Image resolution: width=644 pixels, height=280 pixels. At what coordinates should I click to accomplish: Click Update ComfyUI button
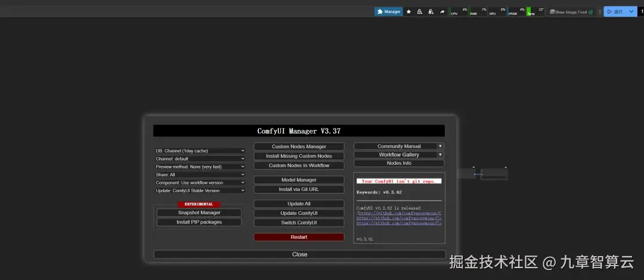299,213
